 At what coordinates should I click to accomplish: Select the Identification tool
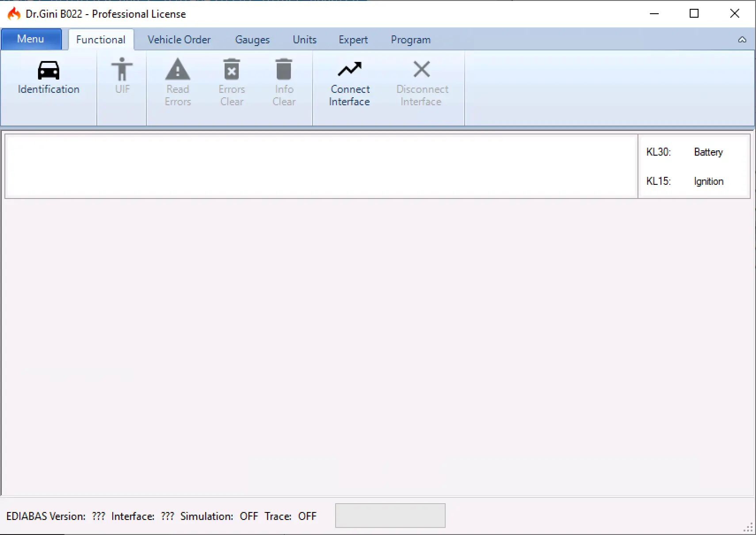point(48,80)
